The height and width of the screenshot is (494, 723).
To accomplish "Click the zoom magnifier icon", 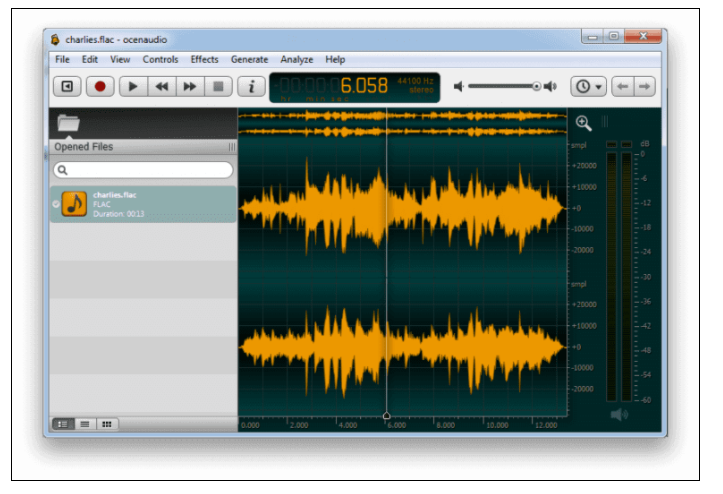I will (583, 123).
